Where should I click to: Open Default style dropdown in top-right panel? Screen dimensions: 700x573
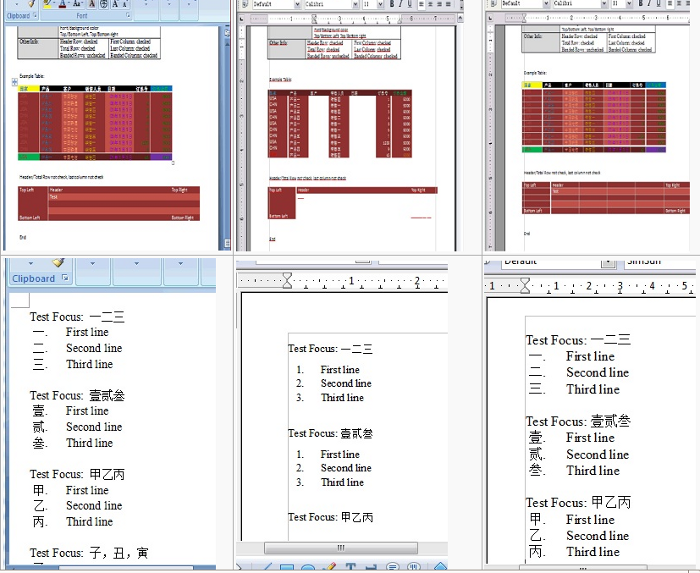pos(546,4)
